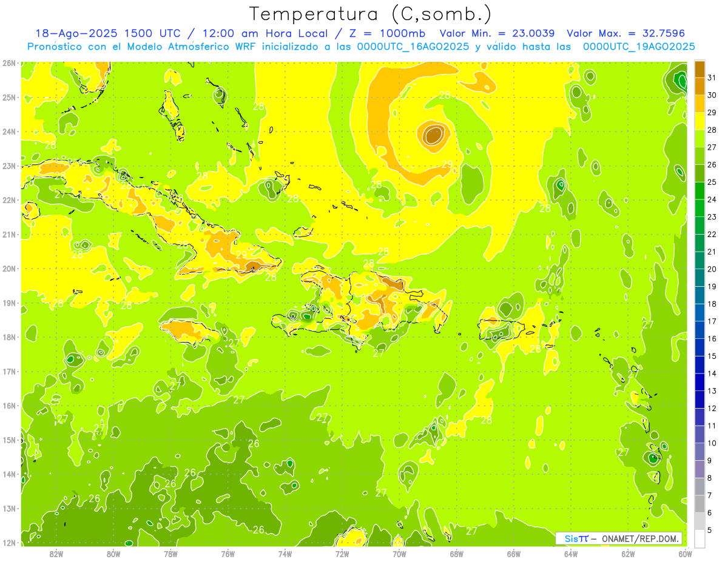
Task: Click the "22N" latitude axis label
Action: click(8, 200)
